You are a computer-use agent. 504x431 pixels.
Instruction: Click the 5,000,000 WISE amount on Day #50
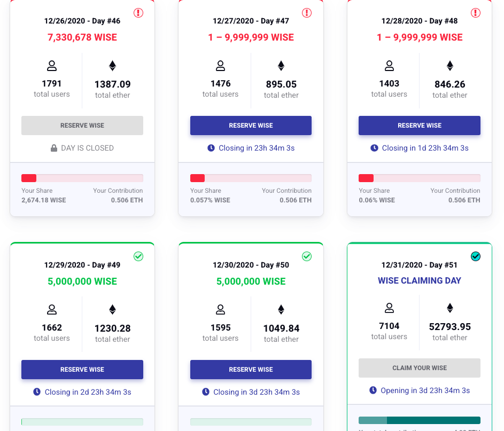click(x=251, y=281)
